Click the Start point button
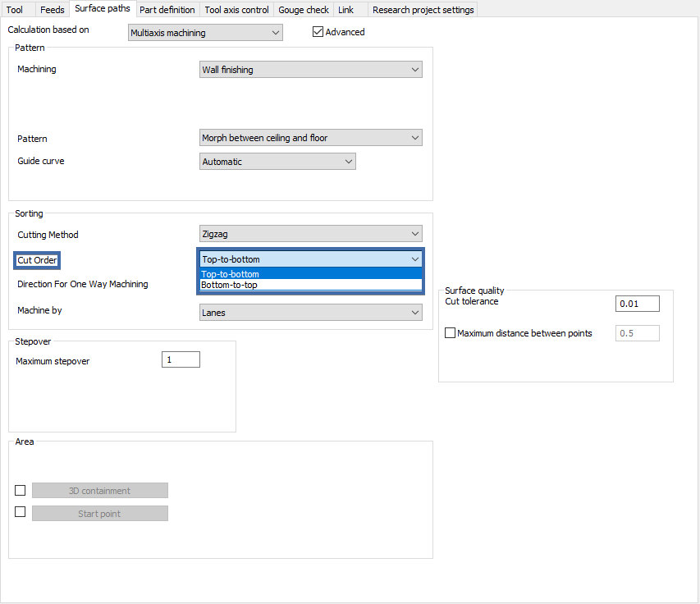The image size is (700, 604). [x=100, y=514]
